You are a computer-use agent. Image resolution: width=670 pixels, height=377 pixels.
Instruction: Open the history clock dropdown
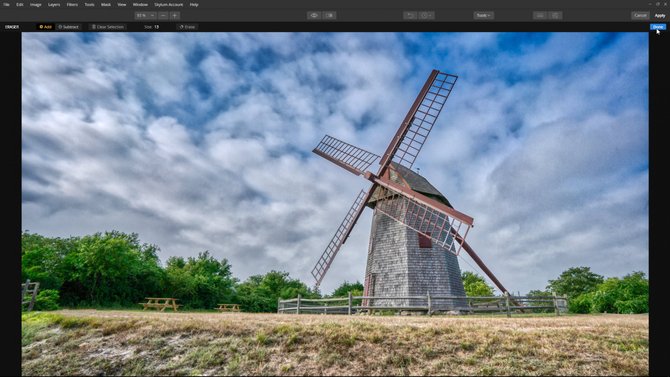click(x=426, y=15)
